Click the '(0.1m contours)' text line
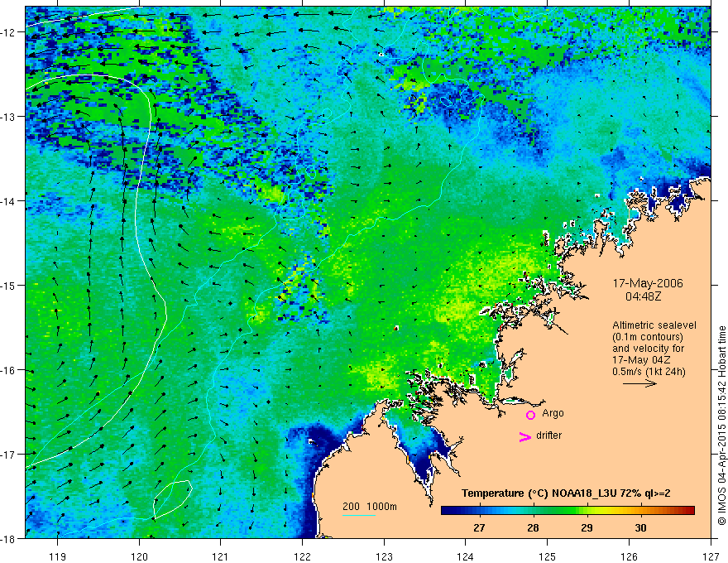This screenshot has width=728, height=563. (648, 337)
